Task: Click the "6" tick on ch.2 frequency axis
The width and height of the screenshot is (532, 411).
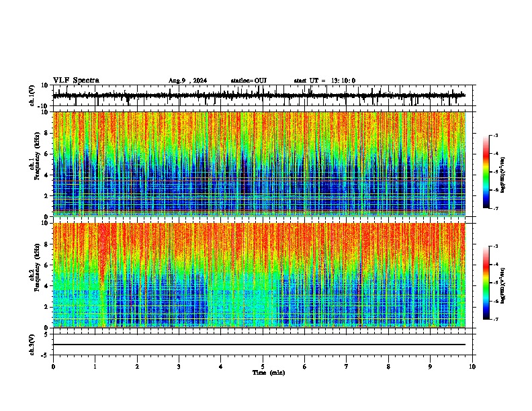Action: (47, 265)
